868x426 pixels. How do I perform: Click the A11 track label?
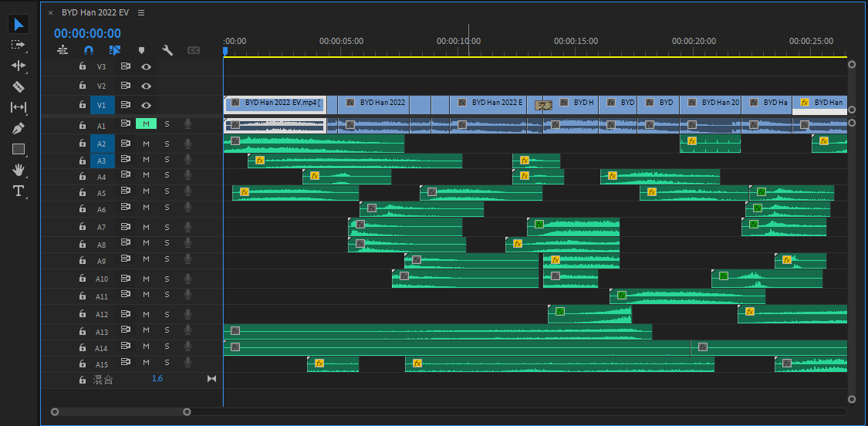pyautogui.click(x=101, y=296)
